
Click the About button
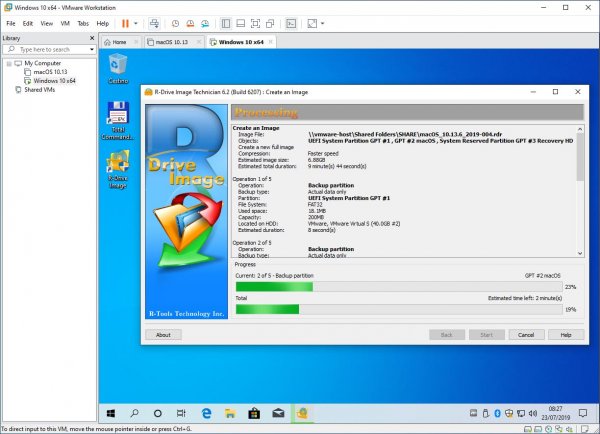pyautogui.click(x=163, y=335)
